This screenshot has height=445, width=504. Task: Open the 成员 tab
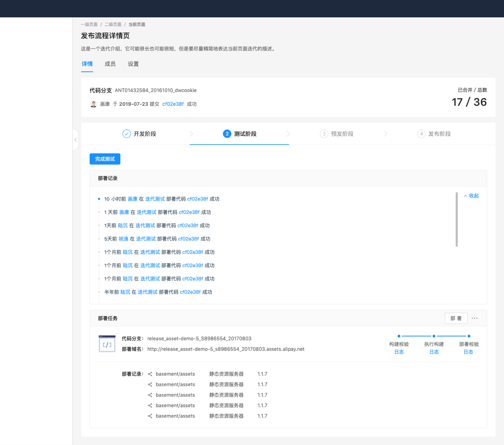[x=110, y=64]
